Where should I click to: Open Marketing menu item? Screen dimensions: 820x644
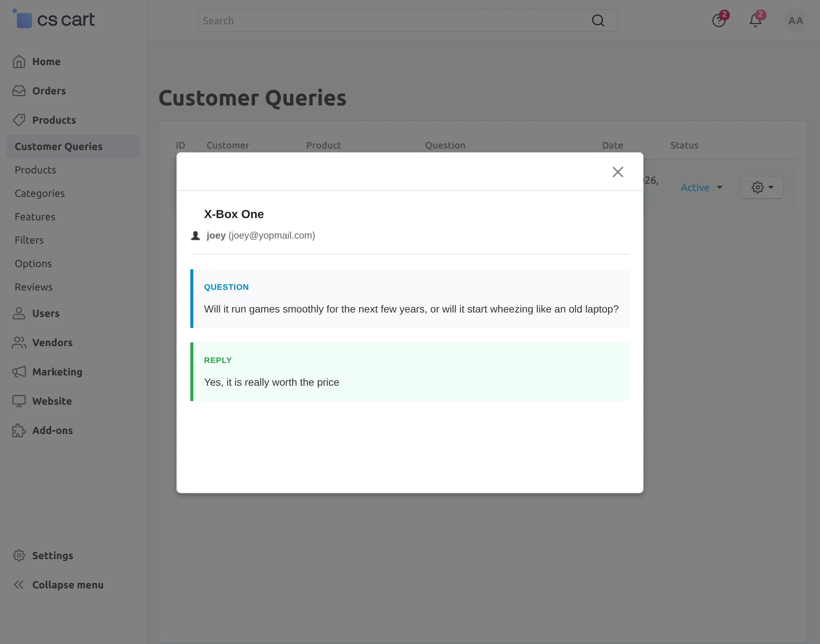(x=57, y=372)
